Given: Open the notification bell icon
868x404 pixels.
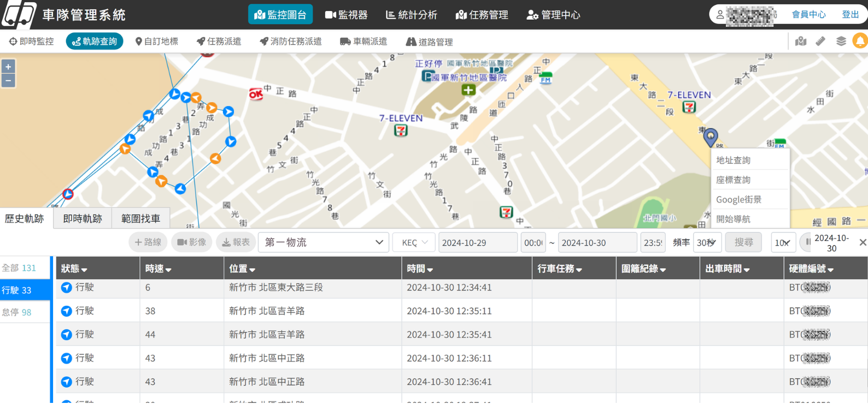Looking at the screenshot, I should [x=860, y=41].
